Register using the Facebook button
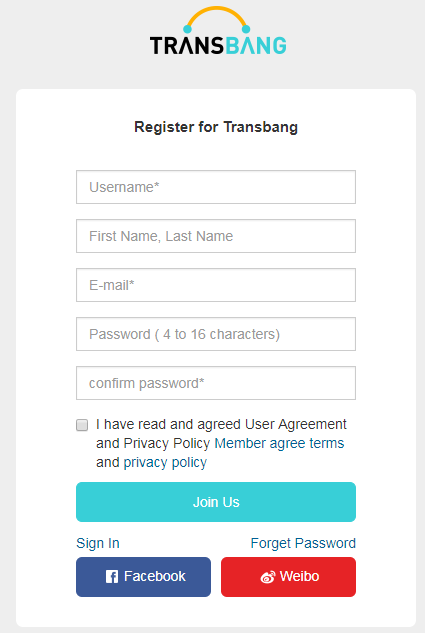The height and width of the screenshot is (633, 425). [143, 577]
